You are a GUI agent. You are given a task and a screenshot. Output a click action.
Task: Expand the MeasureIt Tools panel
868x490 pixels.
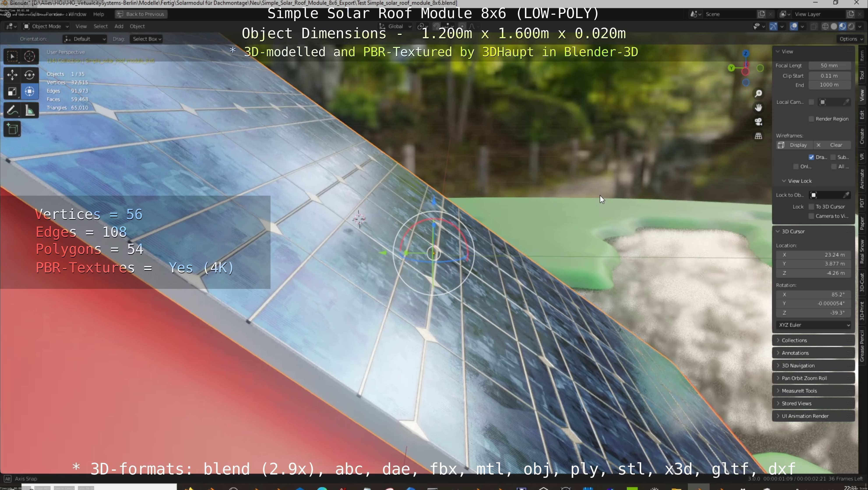(x=813, y=391)
